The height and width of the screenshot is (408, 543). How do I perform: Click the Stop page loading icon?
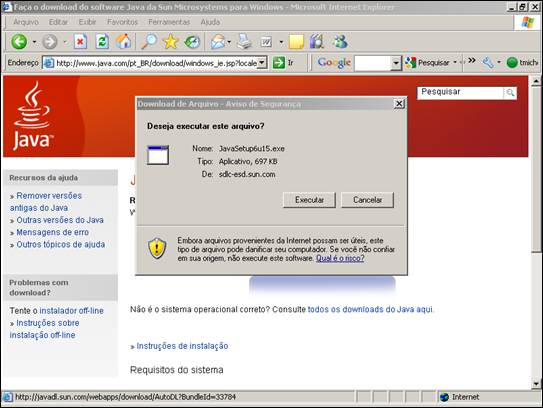coord(80,42)
